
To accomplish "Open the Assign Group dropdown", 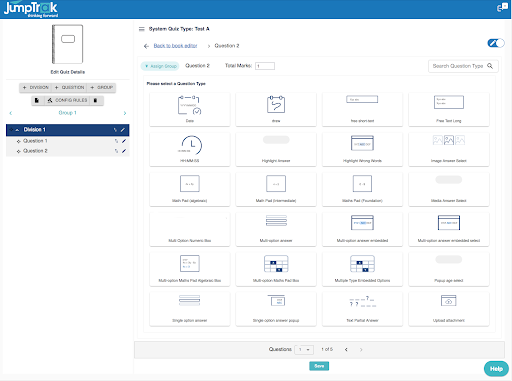I will 160,66.
